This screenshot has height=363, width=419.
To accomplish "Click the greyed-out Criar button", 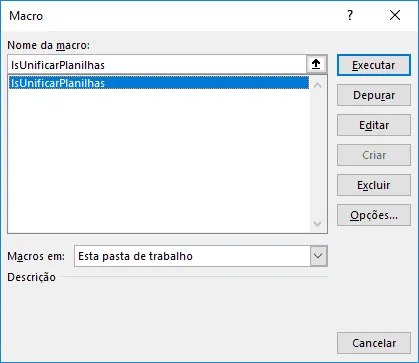I will [x=374, y=155].
